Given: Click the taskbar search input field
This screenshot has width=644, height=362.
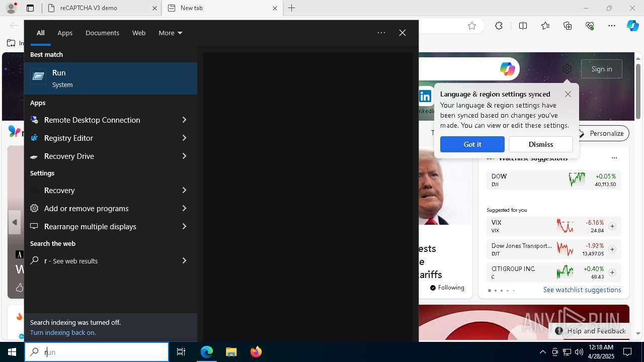Looking at the screenshot, I should pyautogui.click(x=97, y=352).
